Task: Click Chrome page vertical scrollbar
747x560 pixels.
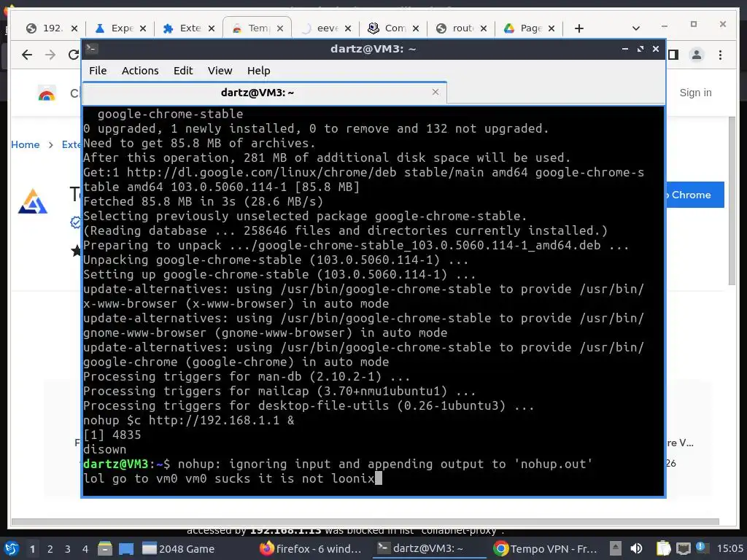Action: click(x=732, y=200)
